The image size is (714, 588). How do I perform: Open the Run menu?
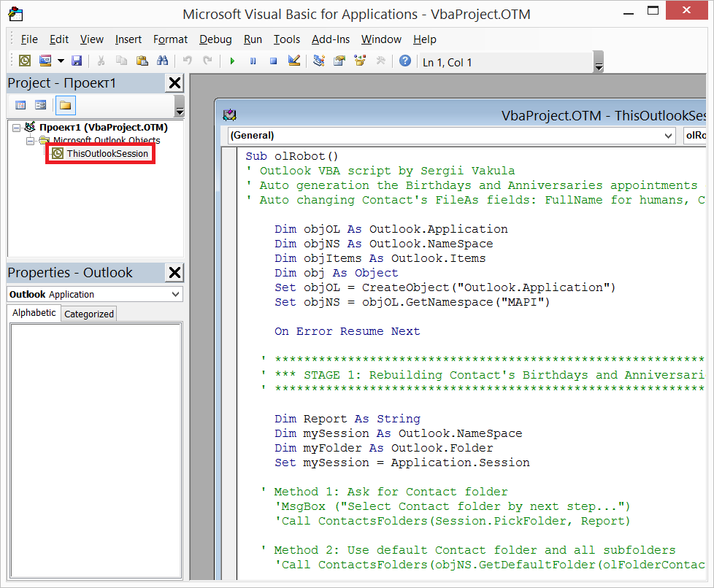pyautogui.click(x=253, y=39)
